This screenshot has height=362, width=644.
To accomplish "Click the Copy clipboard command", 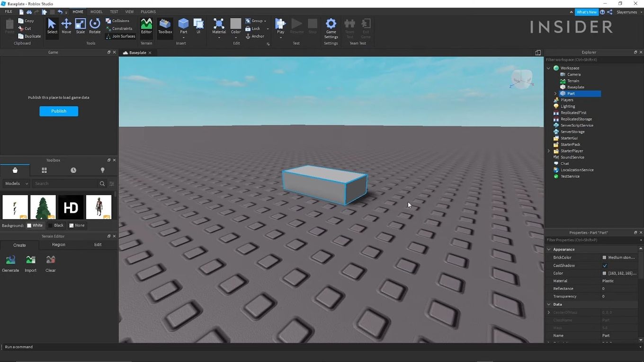I will coord(26,21).
